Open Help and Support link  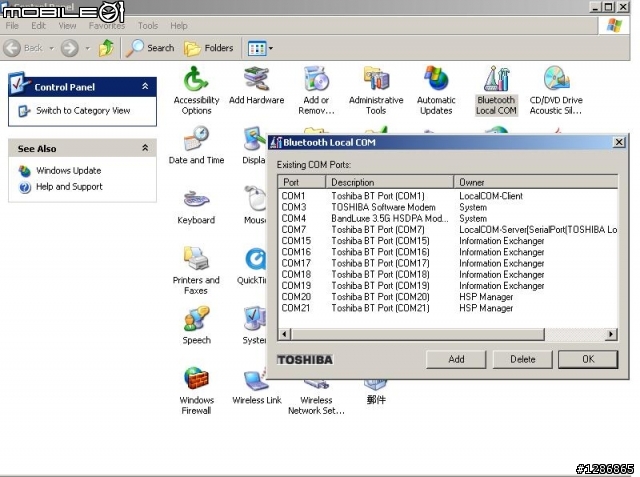(69, 186)
